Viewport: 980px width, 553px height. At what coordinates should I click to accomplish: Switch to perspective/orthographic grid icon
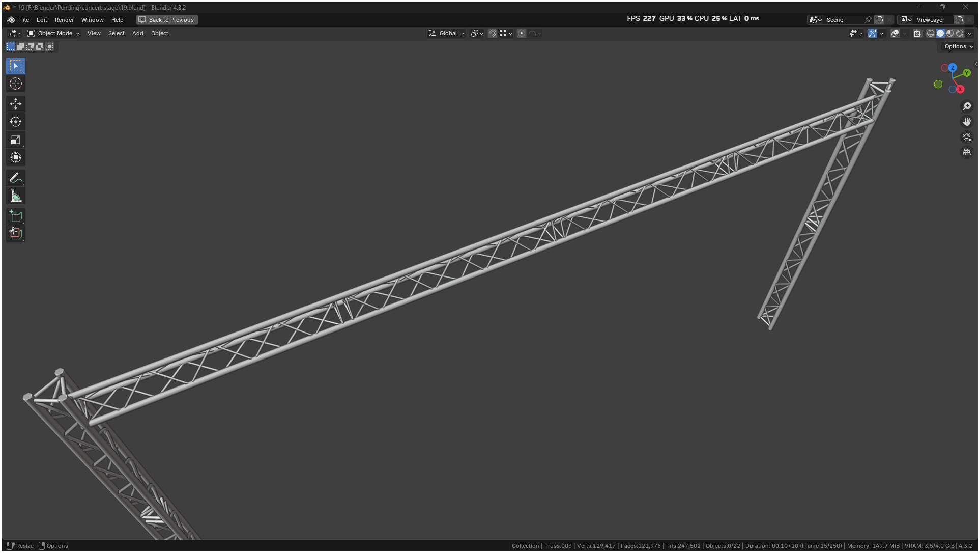click(x=966, y=152)
